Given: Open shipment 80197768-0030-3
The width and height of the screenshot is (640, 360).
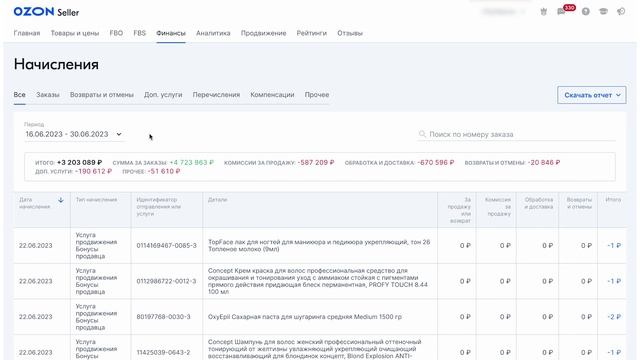Looking at the screenshot, I should (x=164, y=317).
